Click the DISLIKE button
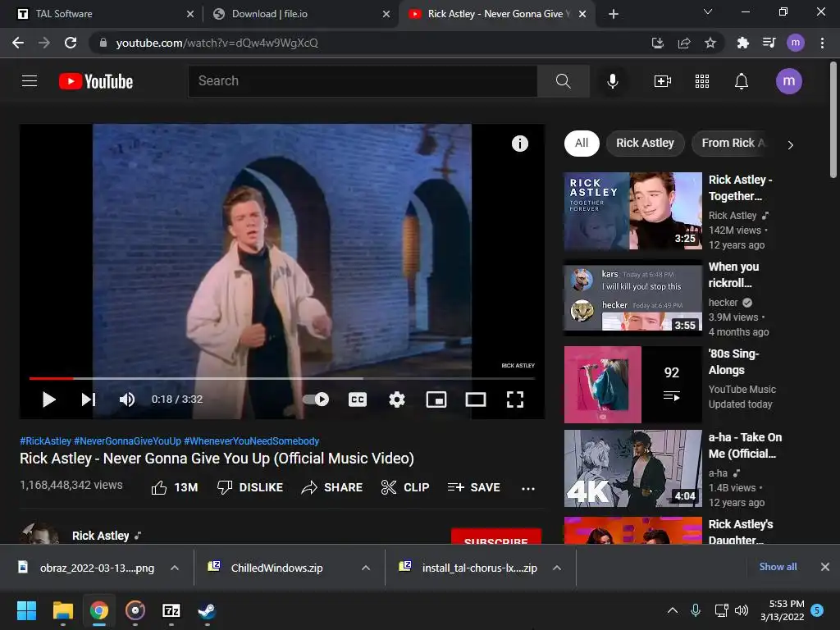 (250, 487)
